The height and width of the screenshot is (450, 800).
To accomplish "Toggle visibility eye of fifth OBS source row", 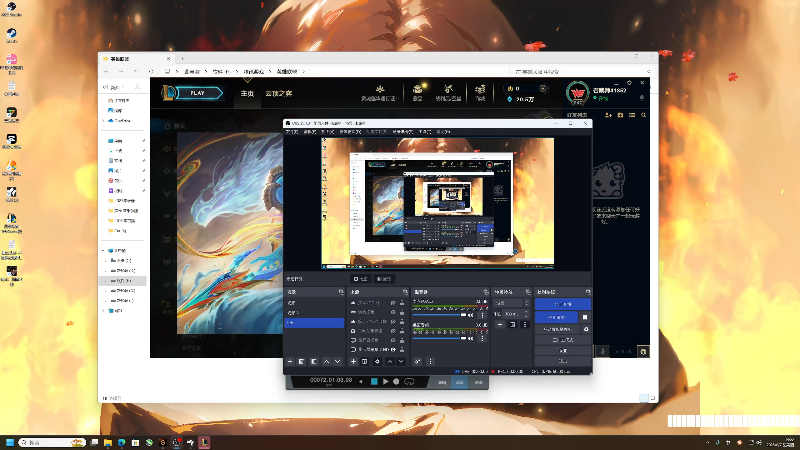I will click(x=393, y=340).
